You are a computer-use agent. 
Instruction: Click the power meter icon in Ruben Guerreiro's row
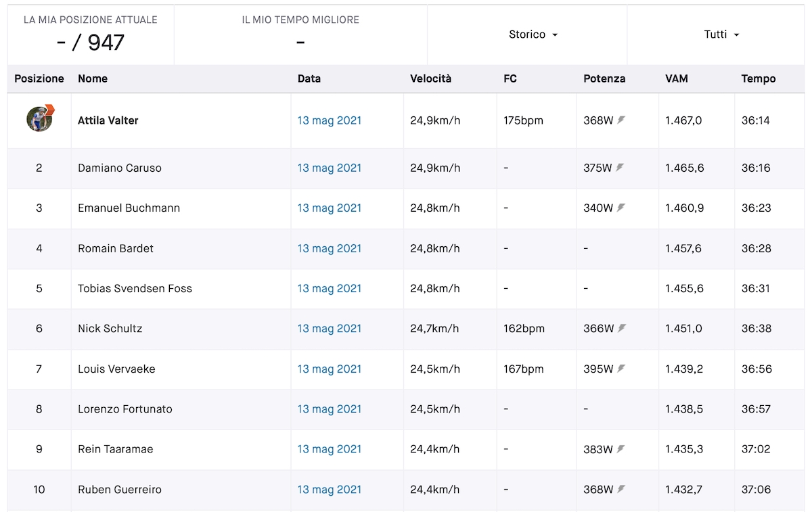tap(621, 489)
